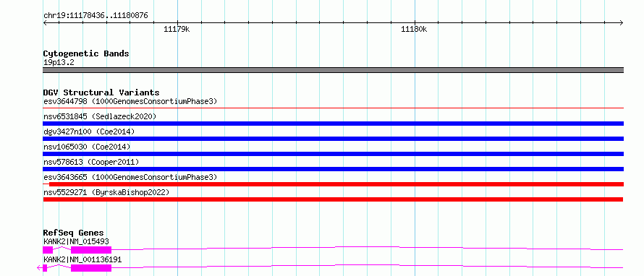Click the chr19:11178436..11180876 coordinate label
The width and height of the screenshot is (644, 276).
tap(96, 16)
